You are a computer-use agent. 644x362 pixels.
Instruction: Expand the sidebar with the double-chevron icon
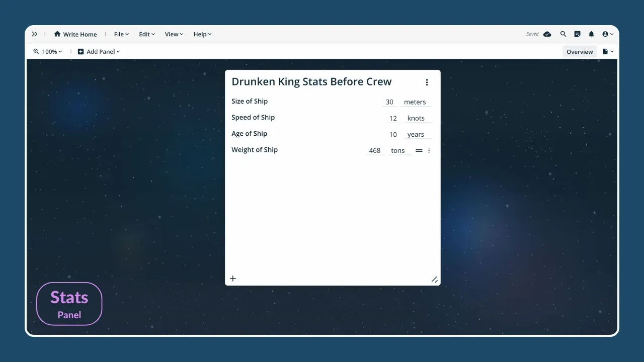(x=34, y=34)
